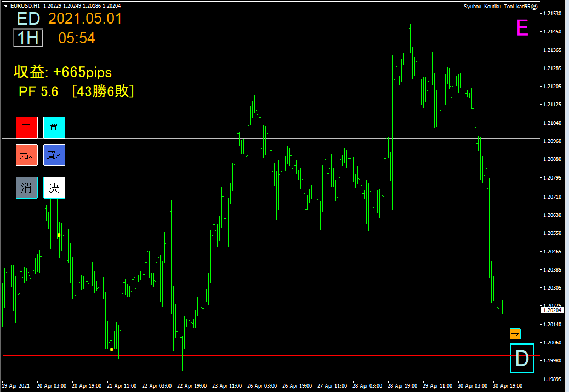Click the time 05:54
The width and height of the screenshot is (569, 392).
77,38
